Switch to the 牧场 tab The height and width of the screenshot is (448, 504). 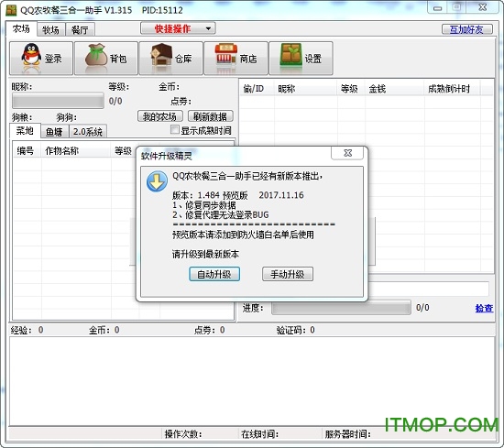pyautogui.click(x=50, y=30)
